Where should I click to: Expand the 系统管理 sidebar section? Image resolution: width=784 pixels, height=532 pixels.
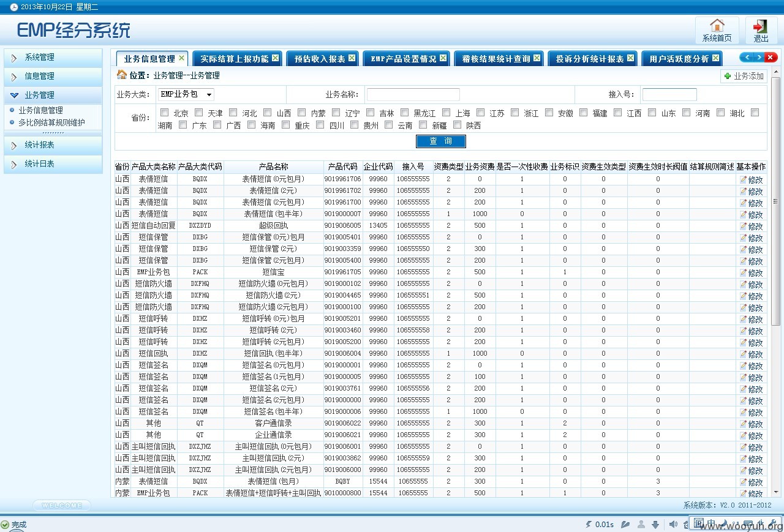point(53,58)
